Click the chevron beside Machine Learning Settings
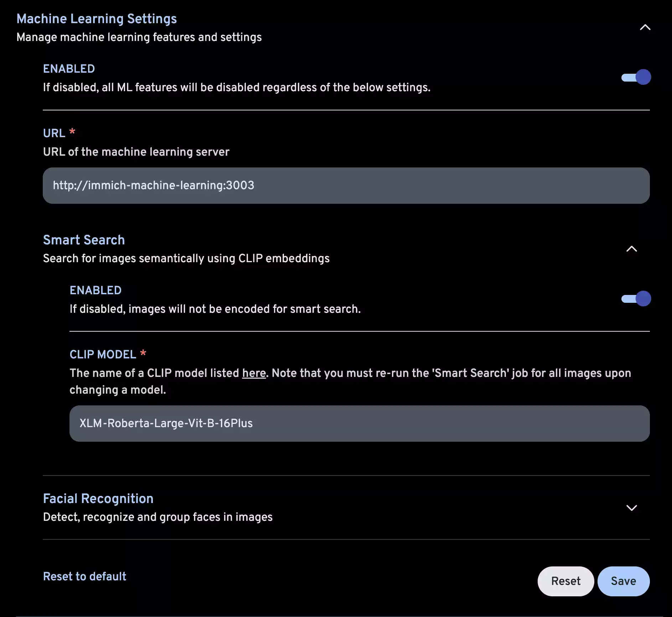Screen dimensions: 672x617 [x=645, y=27]
